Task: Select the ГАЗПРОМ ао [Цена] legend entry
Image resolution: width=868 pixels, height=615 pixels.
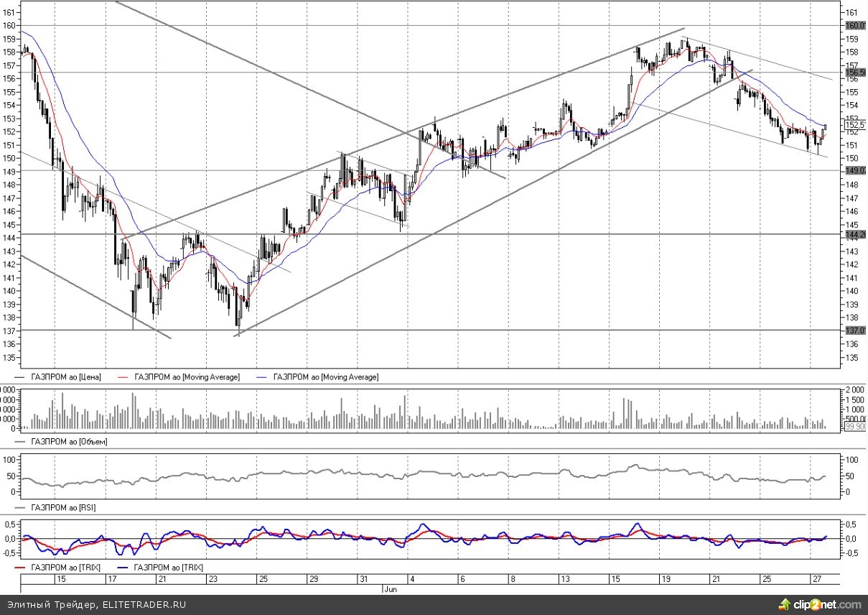Action: coord(66,376)
